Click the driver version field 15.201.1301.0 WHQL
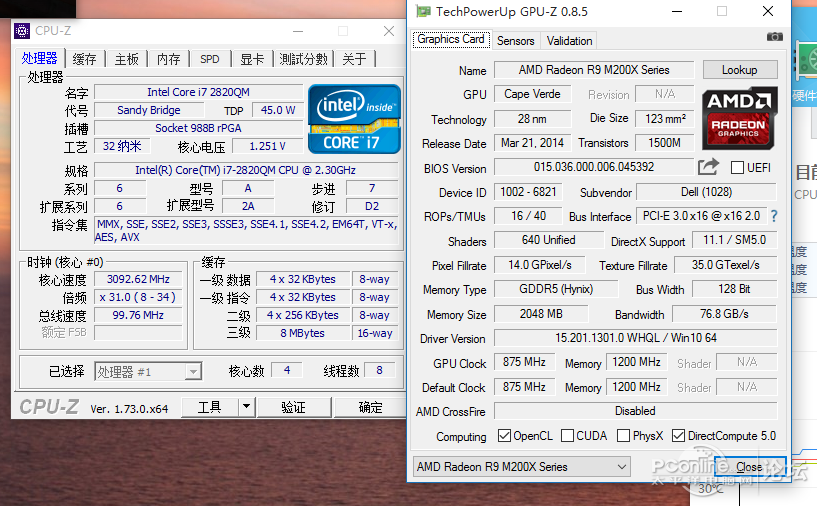The width and height of the screenshot is (817, 506). click(x=636, y=338)
